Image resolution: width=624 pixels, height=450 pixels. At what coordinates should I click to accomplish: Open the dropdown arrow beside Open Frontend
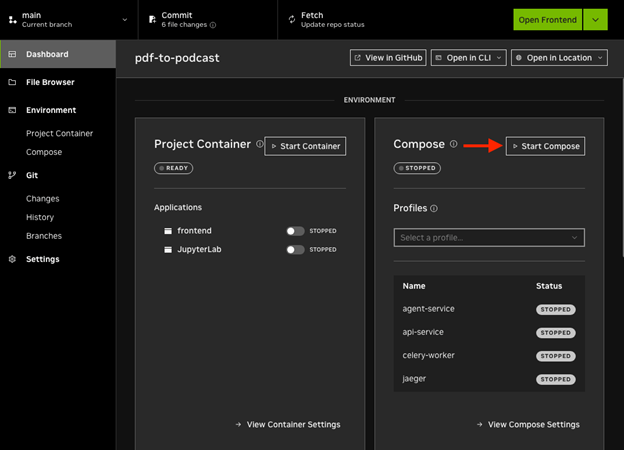coord(595,19)
